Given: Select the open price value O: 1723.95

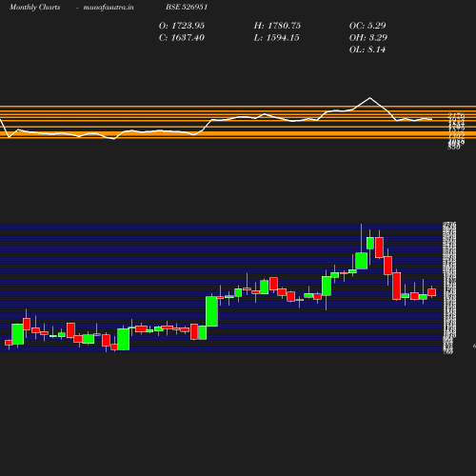Looking at the screenshot, I should [182, 26].
